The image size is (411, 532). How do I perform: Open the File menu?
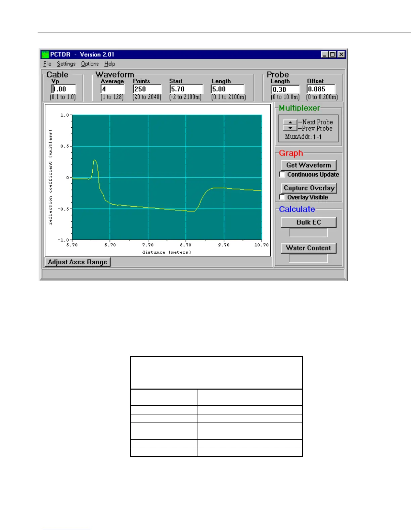47,64
